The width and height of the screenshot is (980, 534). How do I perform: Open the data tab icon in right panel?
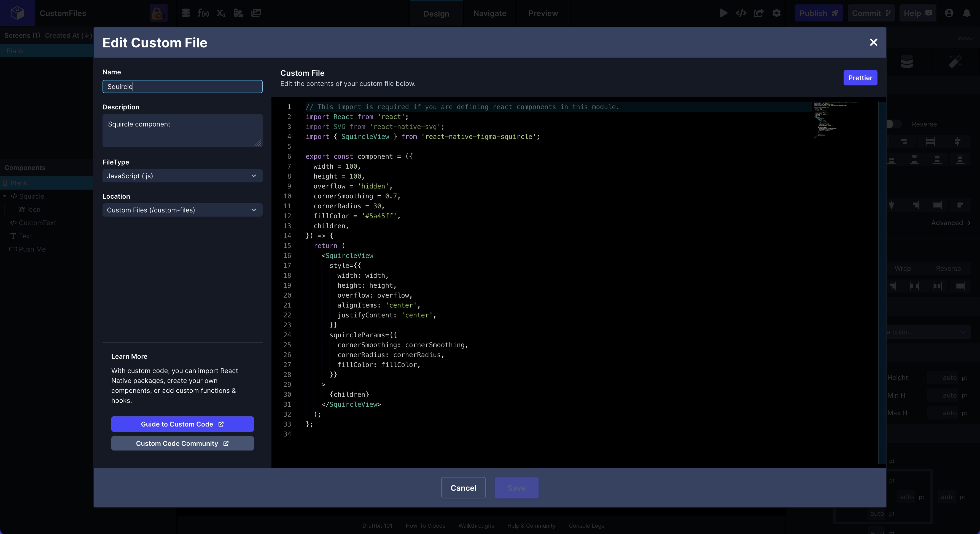pos(907,62)
